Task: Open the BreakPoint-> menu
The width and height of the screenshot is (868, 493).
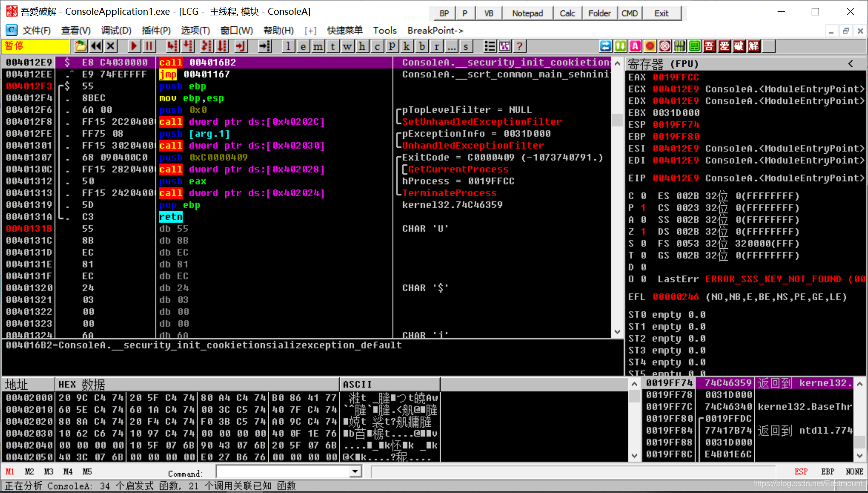Action: [435, 31]
